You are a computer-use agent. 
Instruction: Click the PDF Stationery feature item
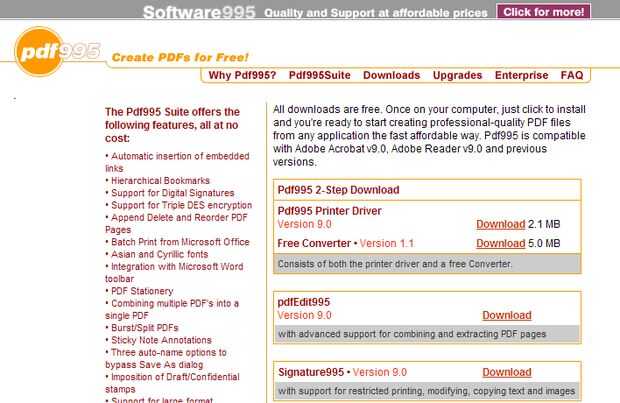click(x=139, y=291)
